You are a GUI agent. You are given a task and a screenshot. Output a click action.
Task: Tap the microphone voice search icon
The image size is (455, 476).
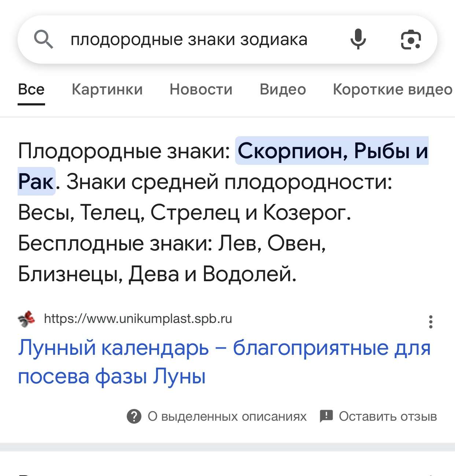click(358, 39)
